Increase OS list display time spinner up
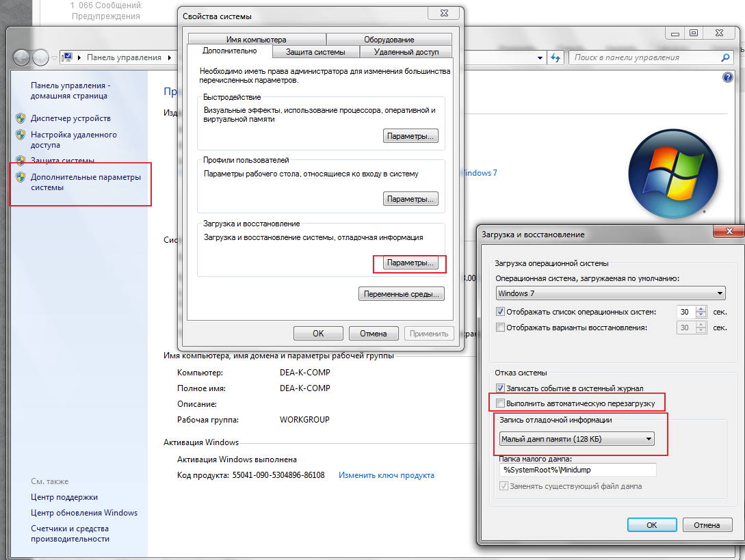Screen dimensions: 745x560 click(x=701, y=309)
